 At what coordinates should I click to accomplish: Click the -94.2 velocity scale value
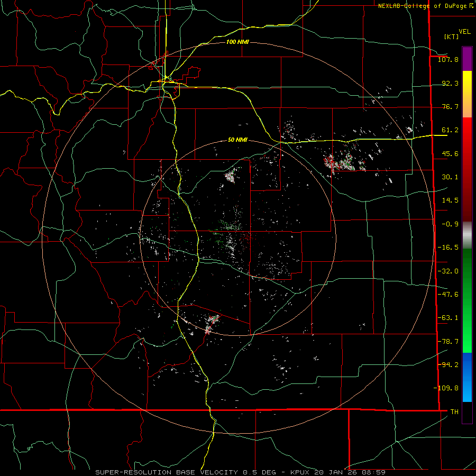point(448,364)
